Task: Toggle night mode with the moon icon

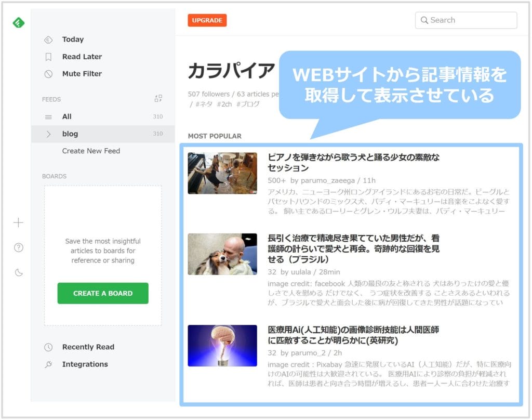Action: coord(19,272)
